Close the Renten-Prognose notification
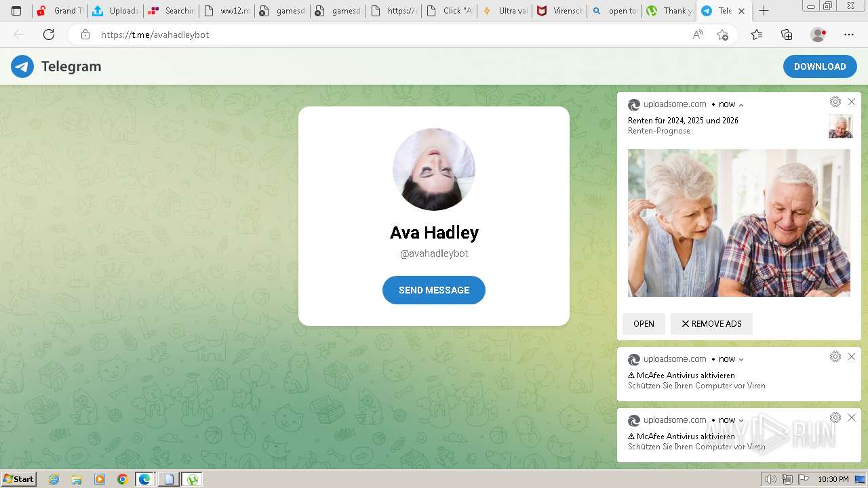This screenshot has width=868, height=488. [x=852, y=102]
